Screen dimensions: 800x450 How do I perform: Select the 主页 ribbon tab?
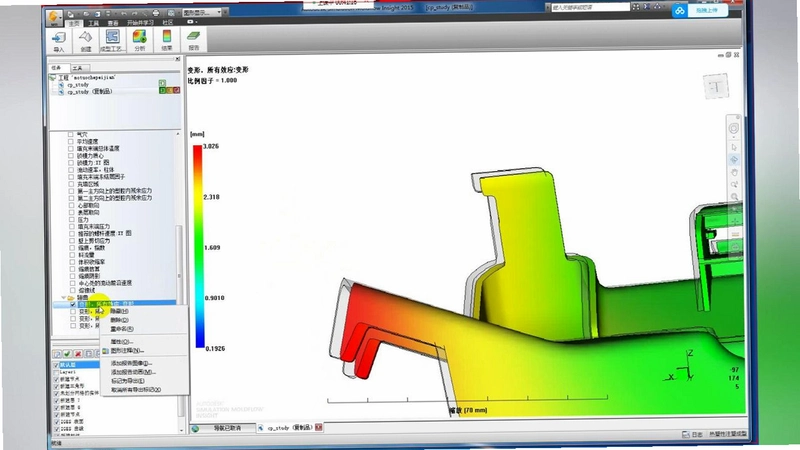pyautogui.click(x=74, y=23)
